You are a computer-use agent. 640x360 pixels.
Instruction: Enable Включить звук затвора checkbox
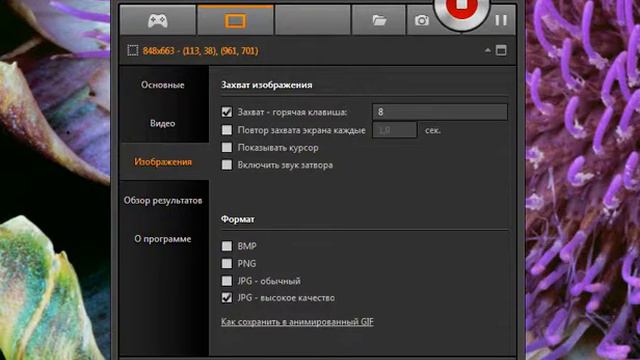tap(227, 165)
